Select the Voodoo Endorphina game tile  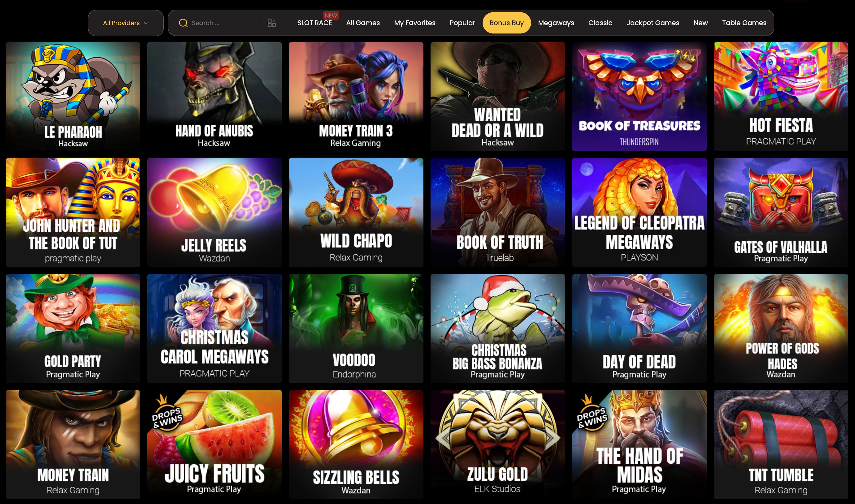pos(356,328)
